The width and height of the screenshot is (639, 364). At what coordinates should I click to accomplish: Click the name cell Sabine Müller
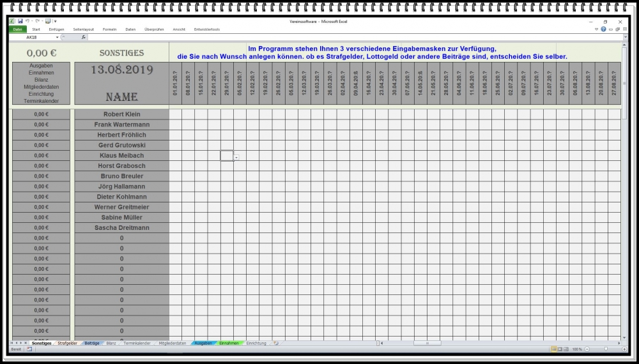(x=121, y=217)
